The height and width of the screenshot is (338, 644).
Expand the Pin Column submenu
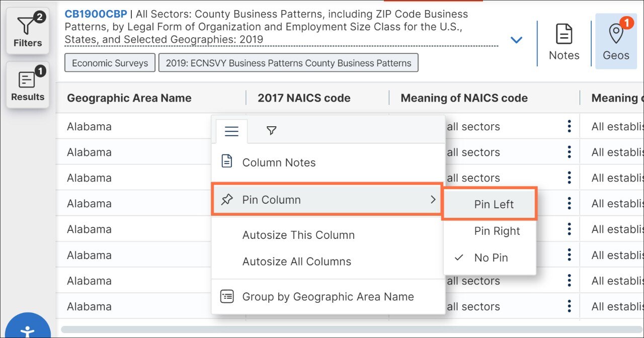pyautogui.click(x=327, y=200)
